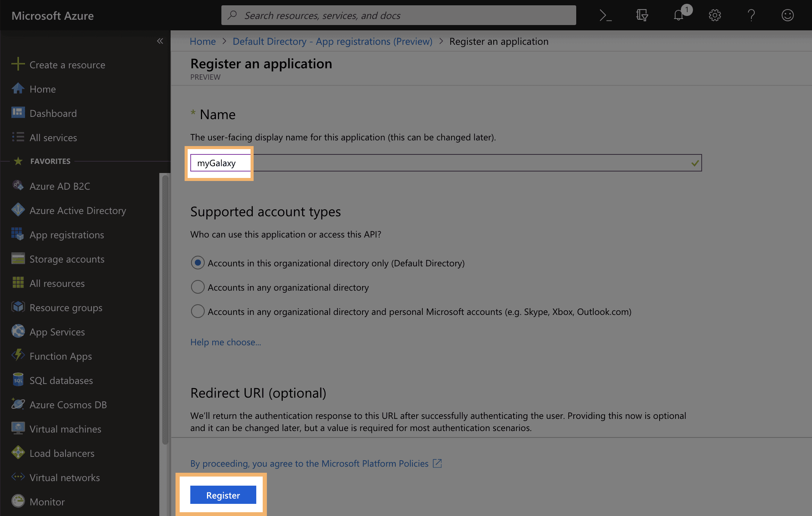Screen dimensions: 812x516
Task: Select Accounts in any organizational directory
Action: coord(198,287)
